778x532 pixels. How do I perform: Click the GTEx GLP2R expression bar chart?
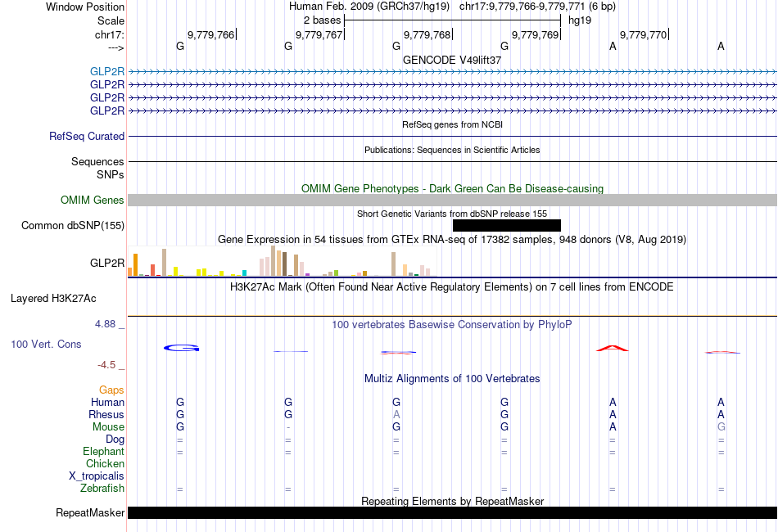click(283, 261)
